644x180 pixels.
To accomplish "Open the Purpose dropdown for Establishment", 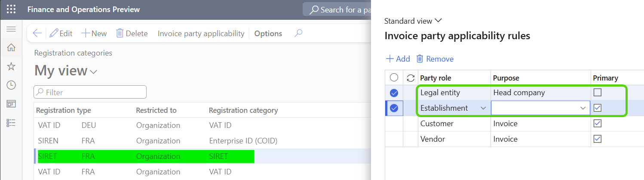I will click(583, 108).
